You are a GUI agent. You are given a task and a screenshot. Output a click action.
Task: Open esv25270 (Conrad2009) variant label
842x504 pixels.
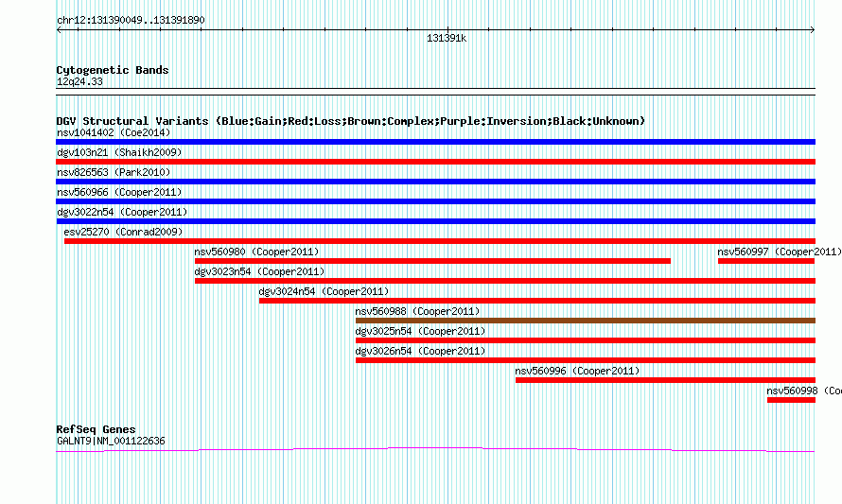pyautogui.click(x=123, y=232)
